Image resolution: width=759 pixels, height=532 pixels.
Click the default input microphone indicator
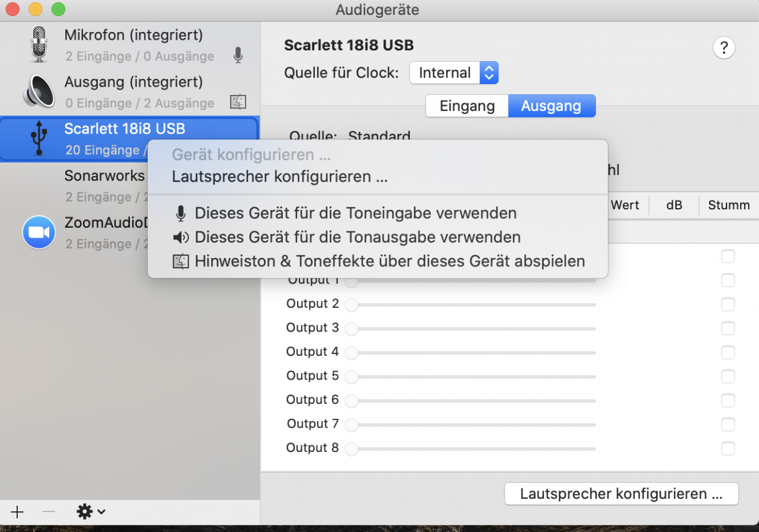pyautogui.click(x=238, y=56)
